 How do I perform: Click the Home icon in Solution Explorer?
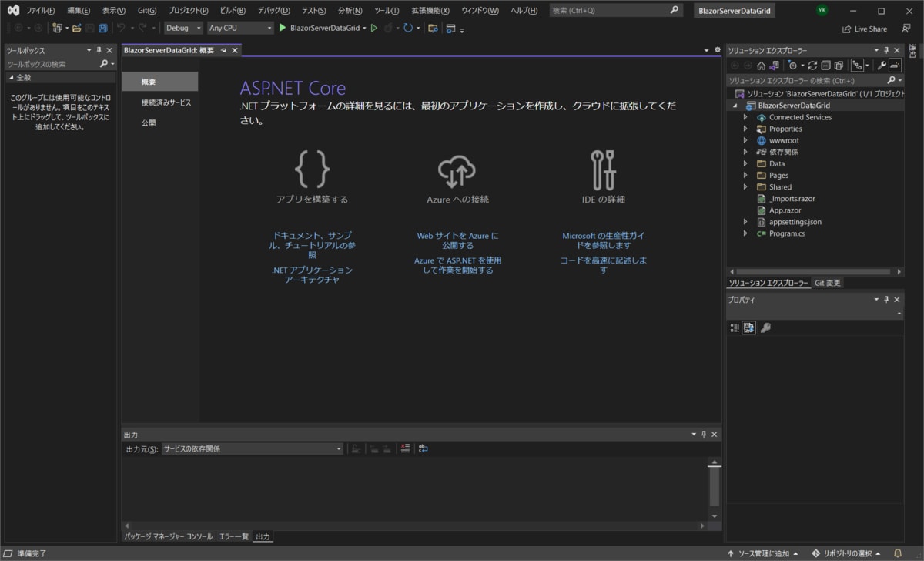point(761,66)
